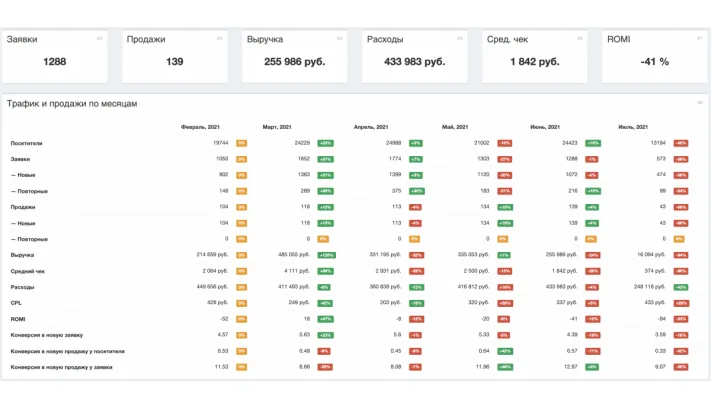The height and width of the screenshot is (409, 711).
Task: Select the Выручка card with 255 986 руб.
Action: coord(295,56)
